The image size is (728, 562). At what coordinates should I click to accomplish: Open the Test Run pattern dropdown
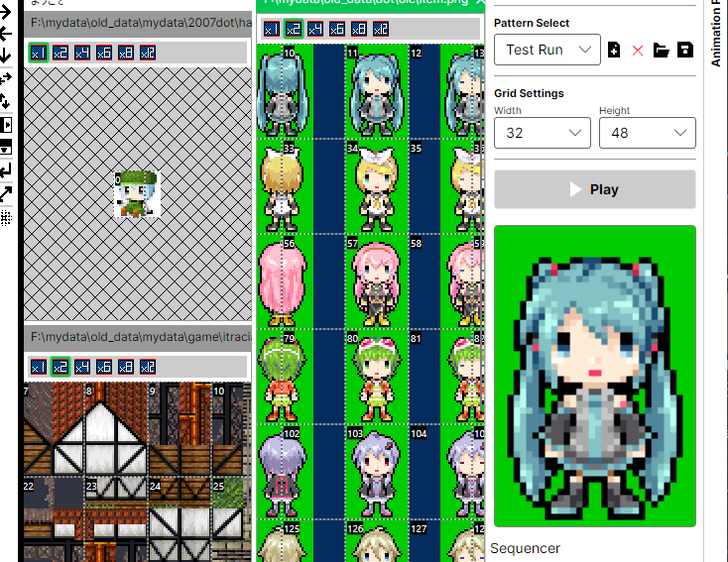[x=547, y=50]
